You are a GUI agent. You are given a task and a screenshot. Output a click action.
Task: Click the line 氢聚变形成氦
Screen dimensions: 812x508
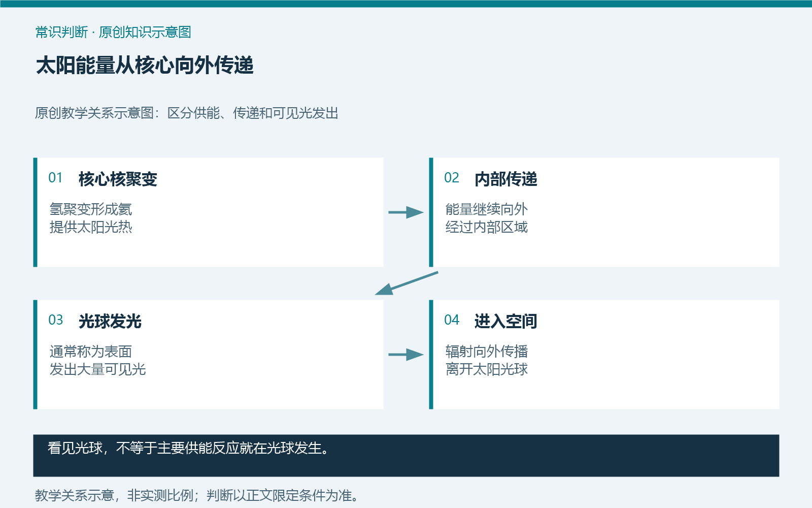click(91, 209)
